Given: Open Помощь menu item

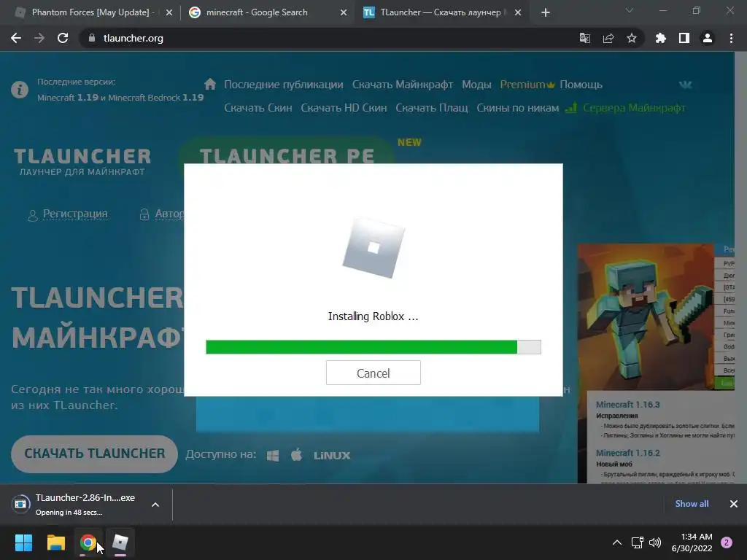Looking at the screenshot, I should coord(581,85).
